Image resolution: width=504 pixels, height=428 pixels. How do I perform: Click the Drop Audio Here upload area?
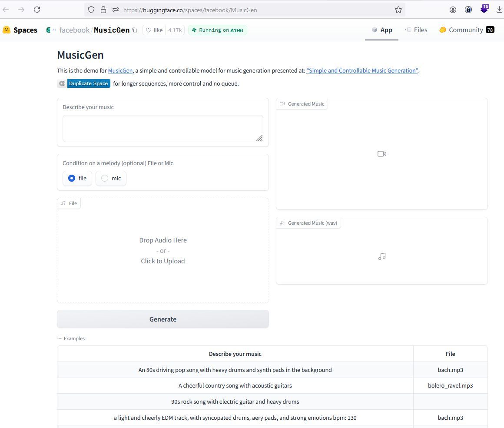coord(163,250)
